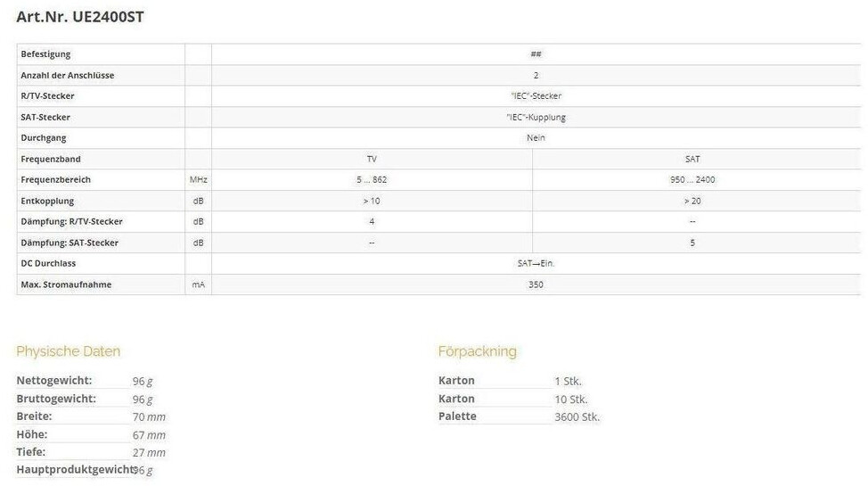Select the Befestigung row label
Viewport: 868px width, 486px height.
pyautogui.click(x=45, y=54)
